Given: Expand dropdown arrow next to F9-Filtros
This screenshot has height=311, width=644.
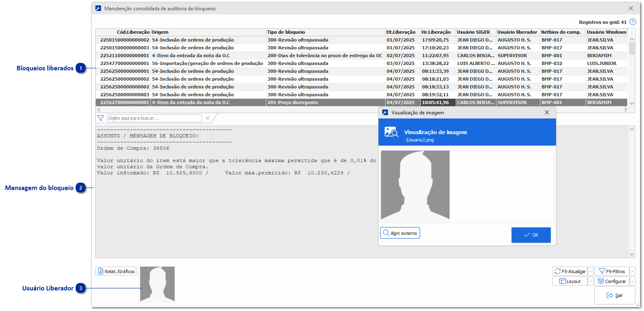Looking at the screenshot, I should (x=632, y=271).
